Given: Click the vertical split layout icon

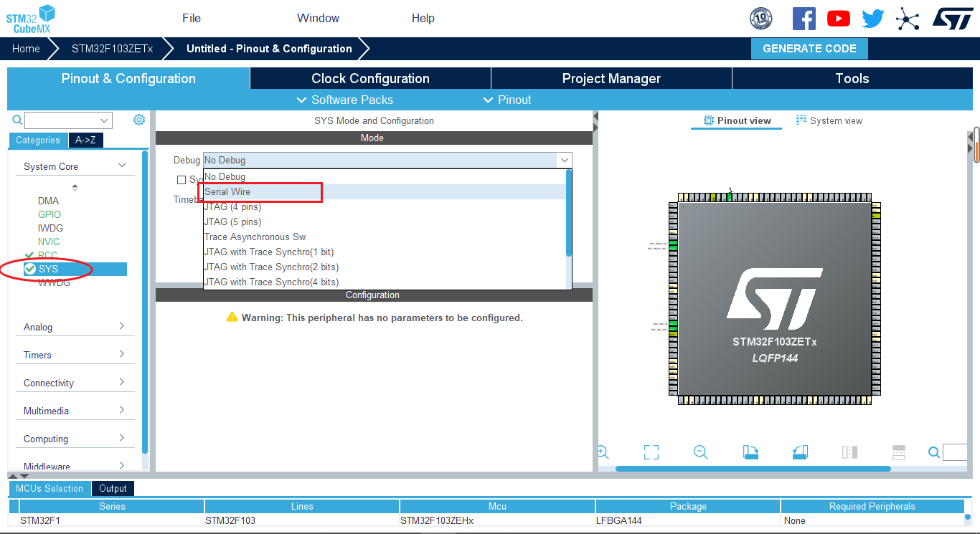Looking at the screenshot, I should [x=899, y=452].
